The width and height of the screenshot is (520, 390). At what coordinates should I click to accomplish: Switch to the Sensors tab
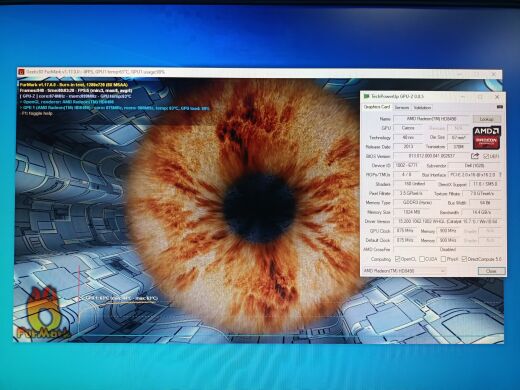coord(402,107)
